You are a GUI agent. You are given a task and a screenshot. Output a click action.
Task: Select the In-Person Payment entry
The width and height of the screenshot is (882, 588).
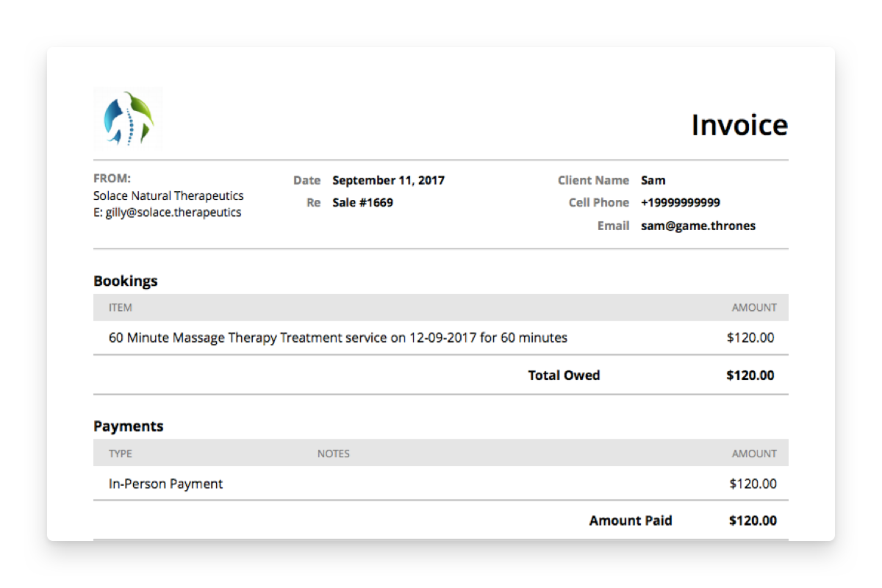165,484
